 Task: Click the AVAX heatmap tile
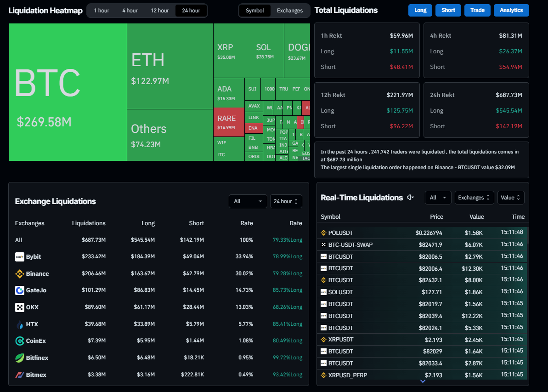click(x=254, y=106)
